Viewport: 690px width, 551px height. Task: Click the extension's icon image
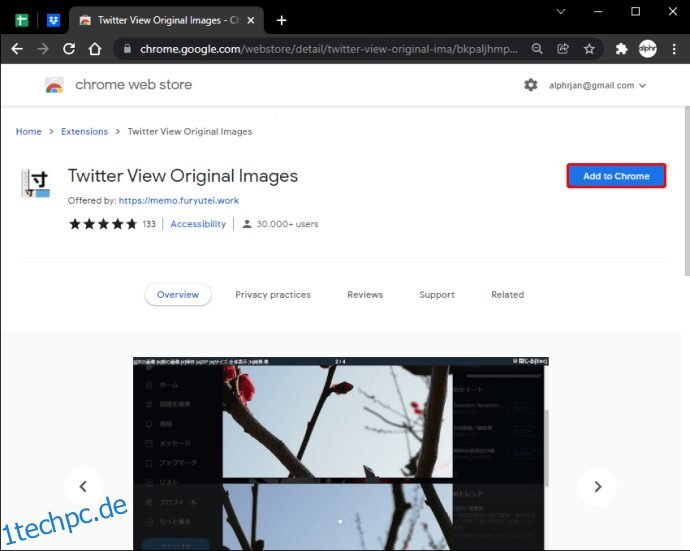36,183
